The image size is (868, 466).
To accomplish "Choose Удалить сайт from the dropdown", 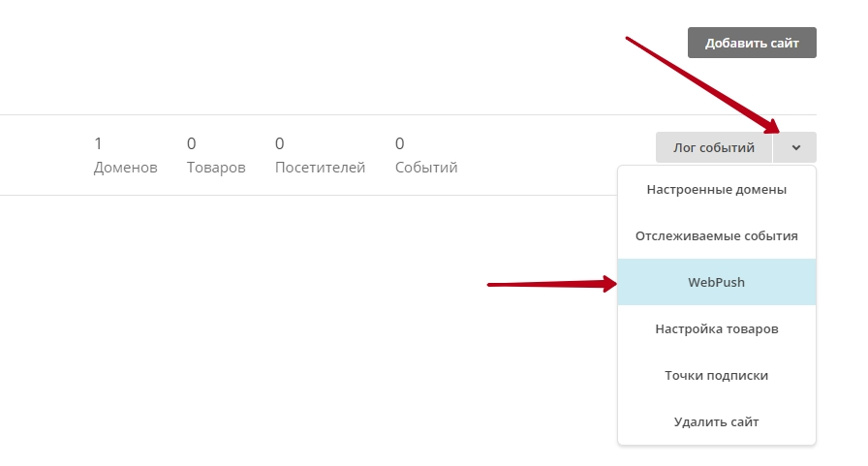I will click(x=717, y=421).
